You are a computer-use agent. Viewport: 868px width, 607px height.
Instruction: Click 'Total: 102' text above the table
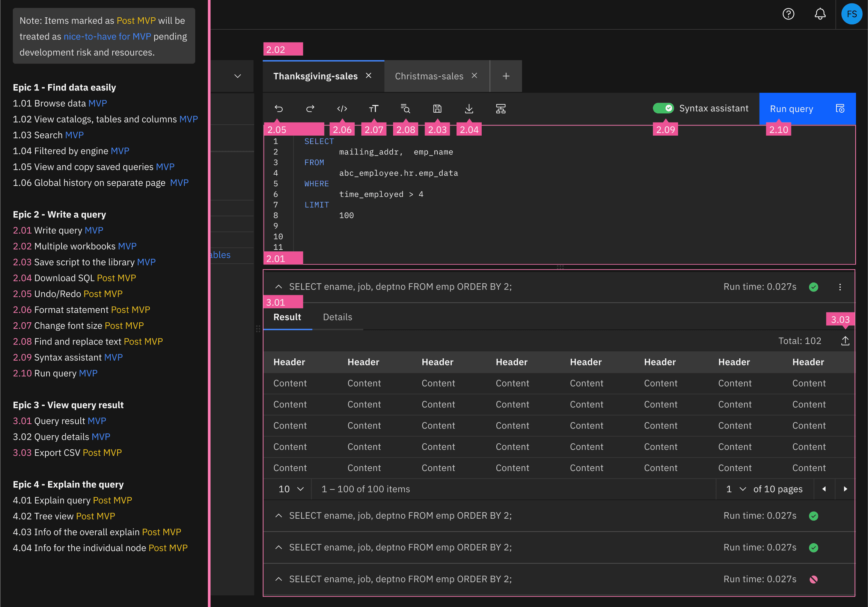[800, 341]
